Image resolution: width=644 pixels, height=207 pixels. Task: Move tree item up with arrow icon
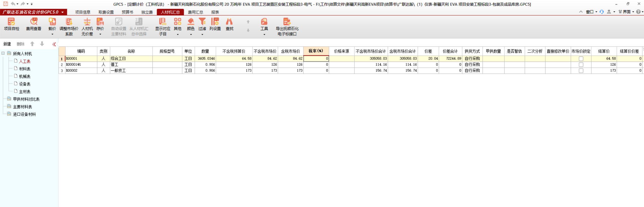pyautogui.click(x=32, y=44)
